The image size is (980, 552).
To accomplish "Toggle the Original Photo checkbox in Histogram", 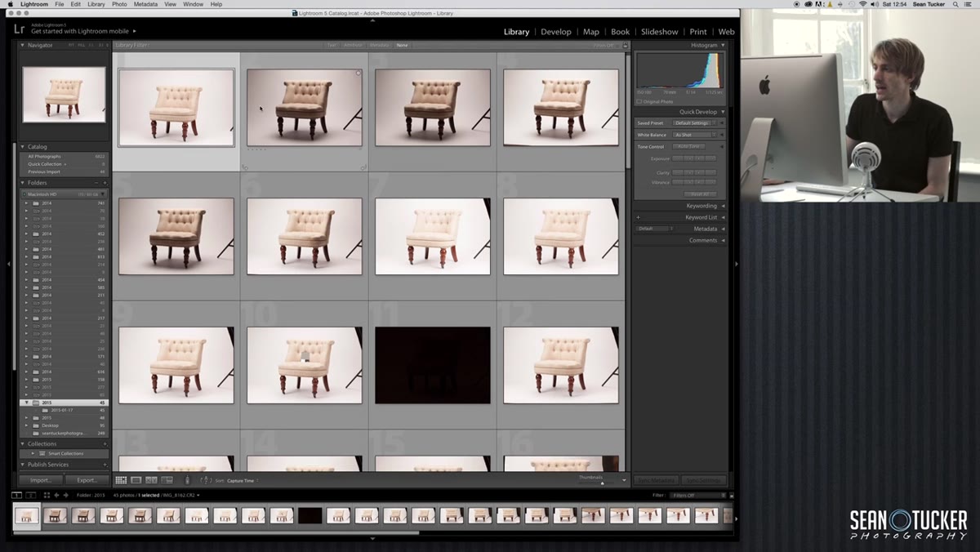I will (x=639, y=101).
